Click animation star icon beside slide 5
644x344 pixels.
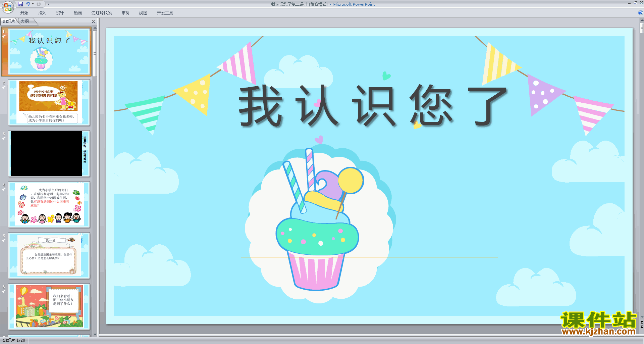4,240
